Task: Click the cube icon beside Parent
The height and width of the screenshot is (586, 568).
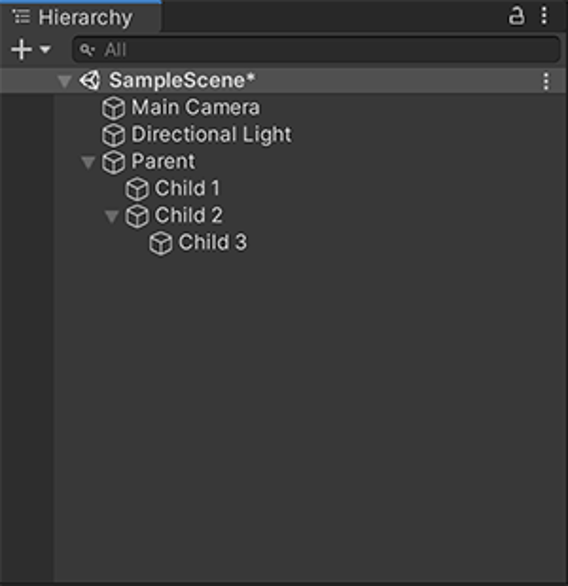Action: [114, 162]
